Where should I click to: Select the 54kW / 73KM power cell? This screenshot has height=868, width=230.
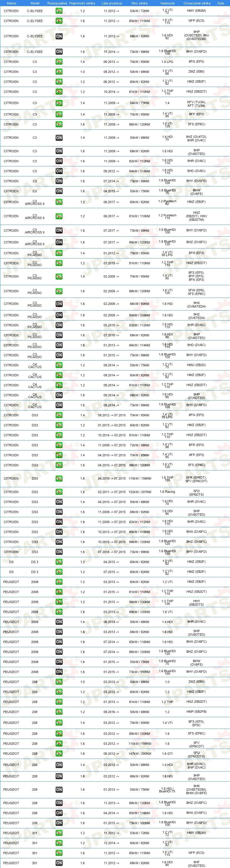pyautogui.click(x=140, y=103)
